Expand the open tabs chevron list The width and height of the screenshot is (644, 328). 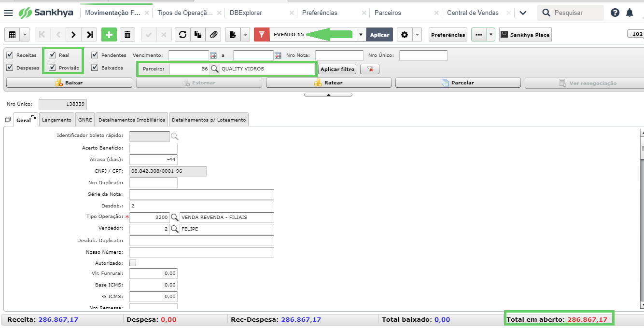[x=523, y=13]
